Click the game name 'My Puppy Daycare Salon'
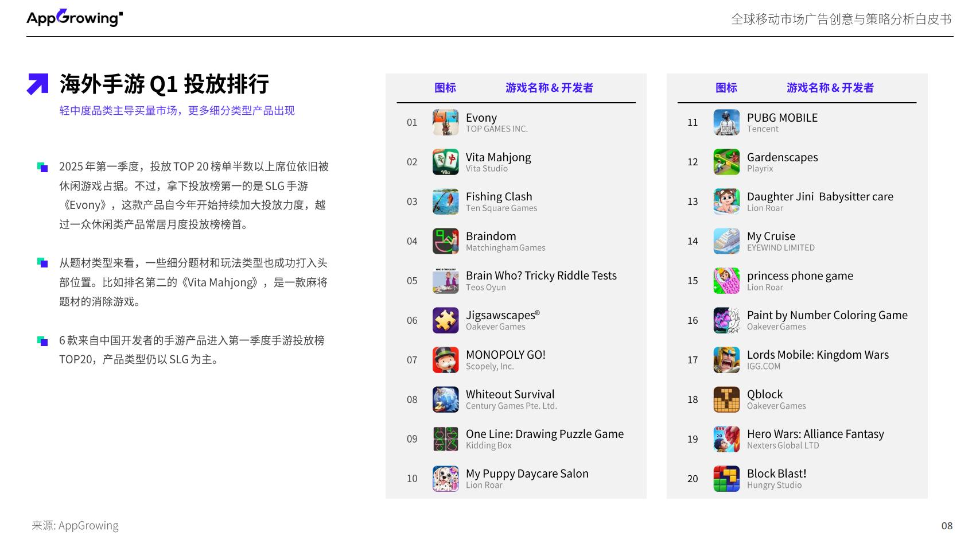 point(527,474)
